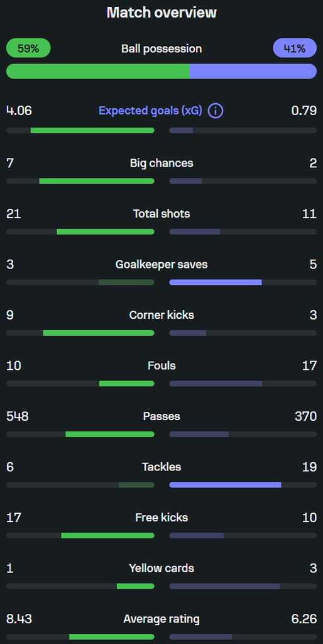Click the Free kicks stat label

coord(161,518)
